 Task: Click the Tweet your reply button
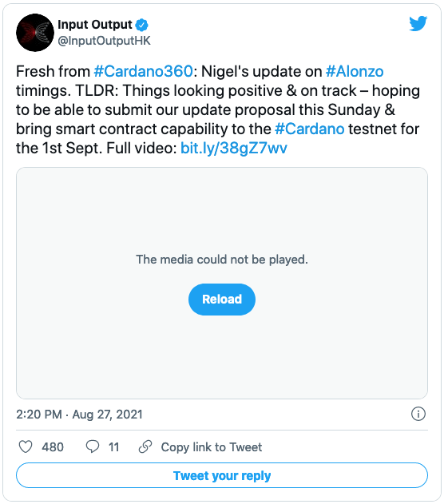(x=222, y=475)
